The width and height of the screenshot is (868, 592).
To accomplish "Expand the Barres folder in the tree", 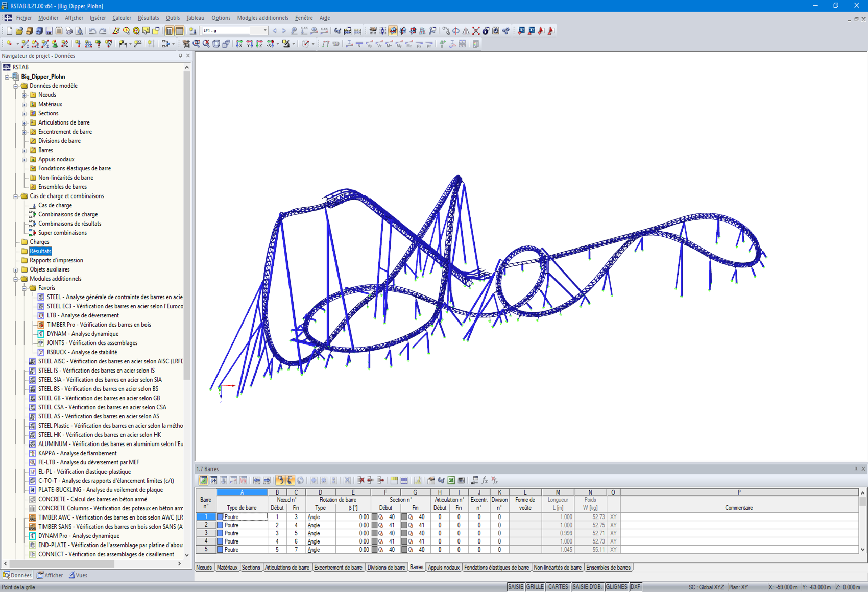I will 25,150.
